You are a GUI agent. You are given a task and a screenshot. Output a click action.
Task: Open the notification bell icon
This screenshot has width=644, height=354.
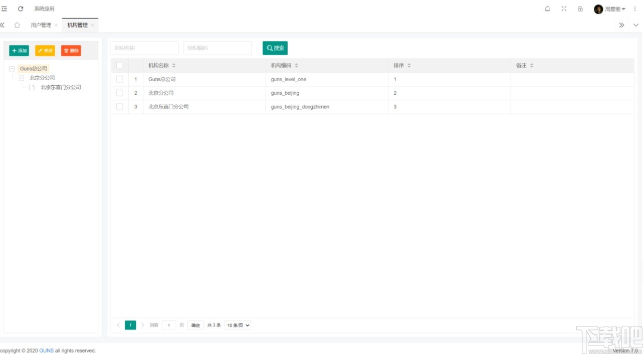coord(547,9)
